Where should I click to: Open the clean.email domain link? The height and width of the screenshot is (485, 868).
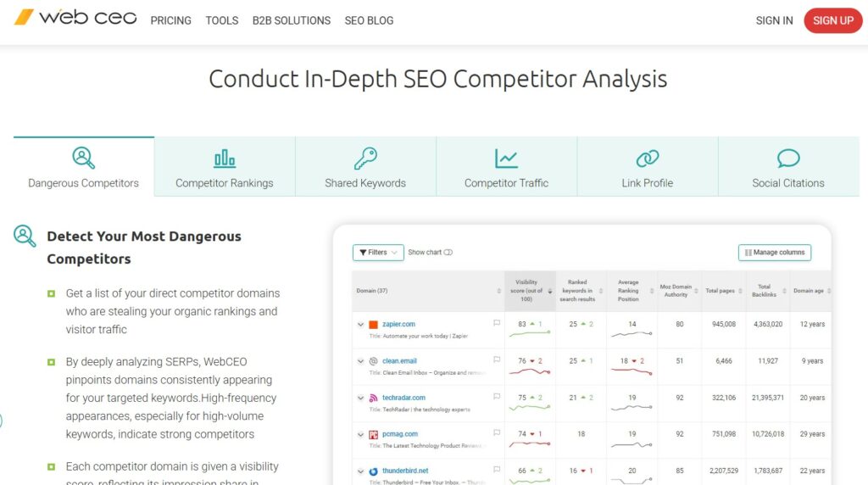point(399,360)
